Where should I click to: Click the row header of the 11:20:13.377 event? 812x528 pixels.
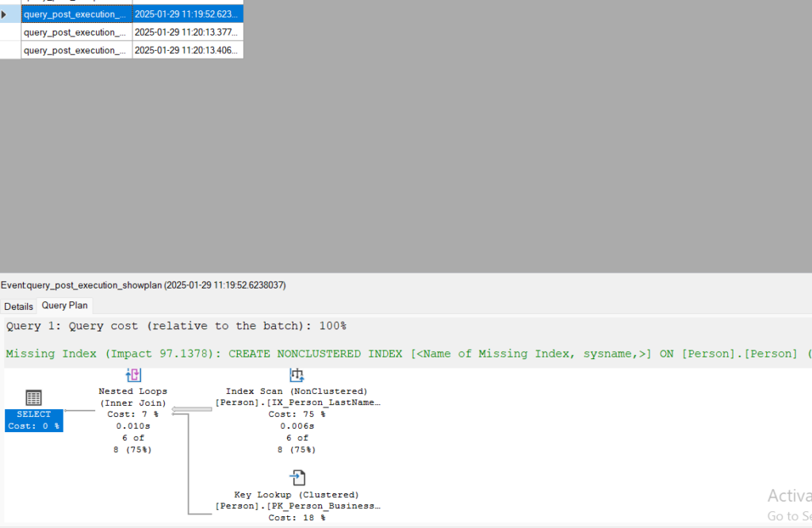pos(10,32)
